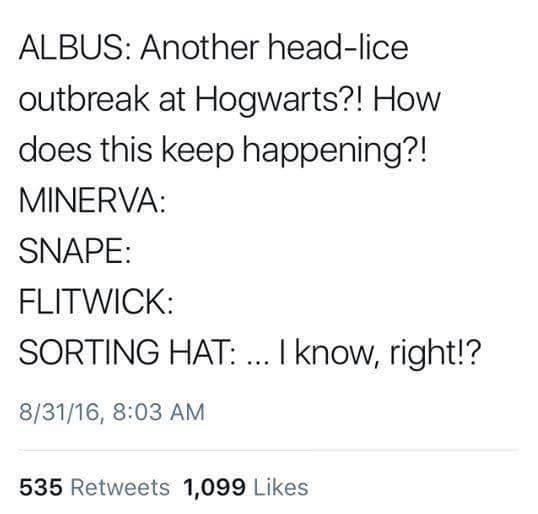Click the word 'at' before Hogwarts
Screen dimensions: 538x514
click(172, 100)
